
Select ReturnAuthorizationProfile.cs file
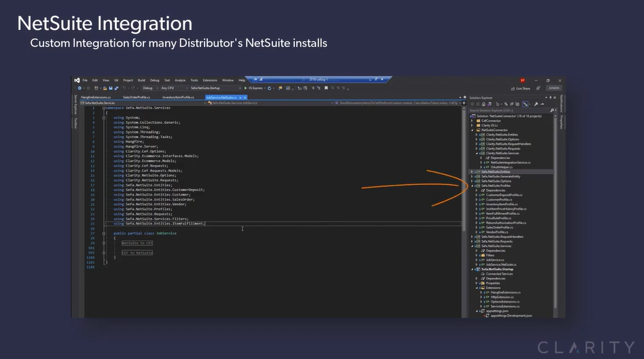click(506, 223)
